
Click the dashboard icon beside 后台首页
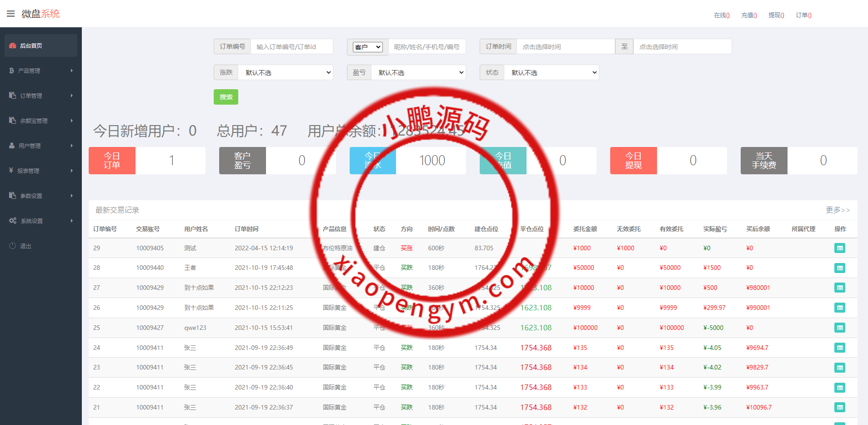13,46
